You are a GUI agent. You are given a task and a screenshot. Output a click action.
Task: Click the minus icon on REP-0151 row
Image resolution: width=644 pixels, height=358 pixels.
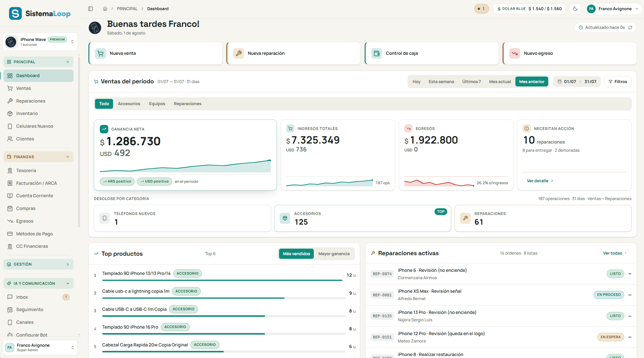click(630, 337)
